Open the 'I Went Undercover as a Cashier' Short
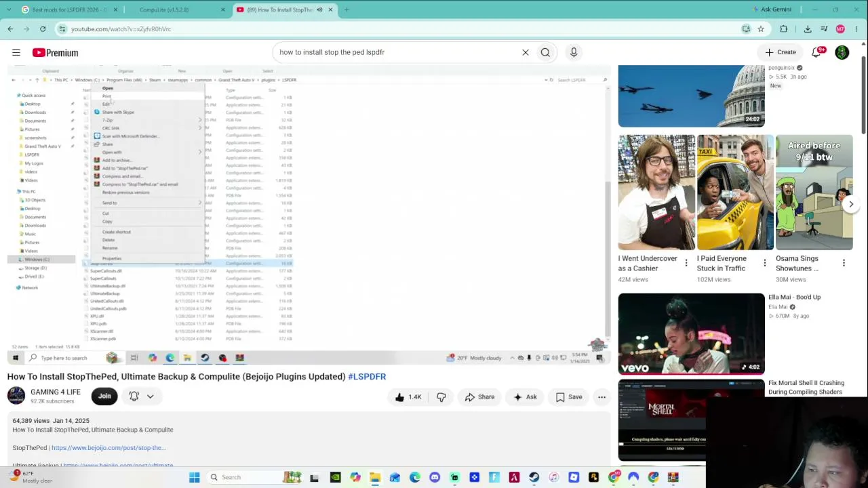 coord(656,192)
